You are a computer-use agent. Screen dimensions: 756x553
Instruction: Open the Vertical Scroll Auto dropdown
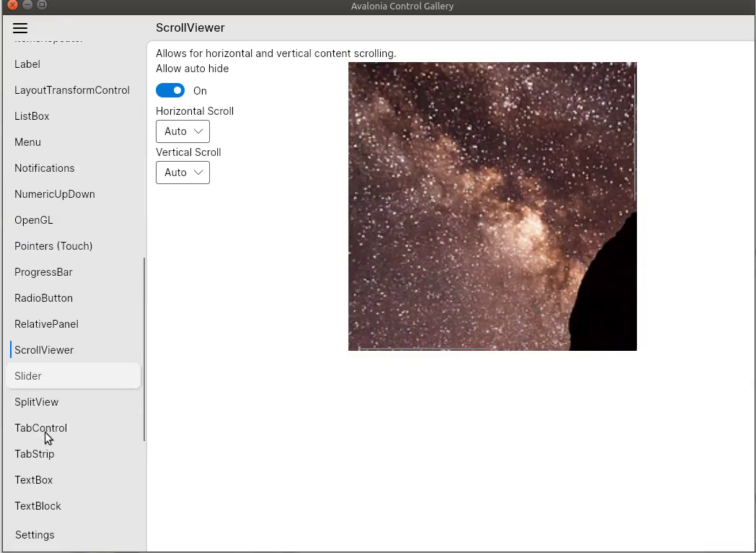[183, 173]
